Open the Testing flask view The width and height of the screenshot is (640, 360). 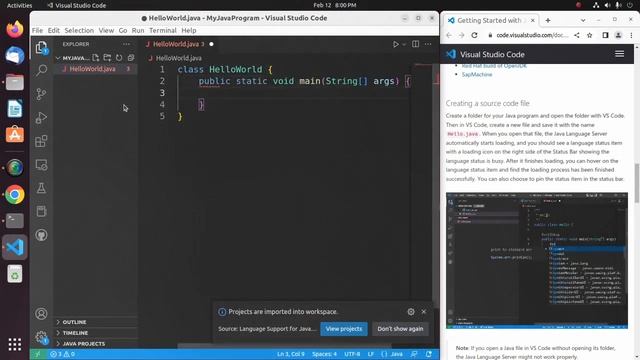pyautogui.click(x=41, y=188)
